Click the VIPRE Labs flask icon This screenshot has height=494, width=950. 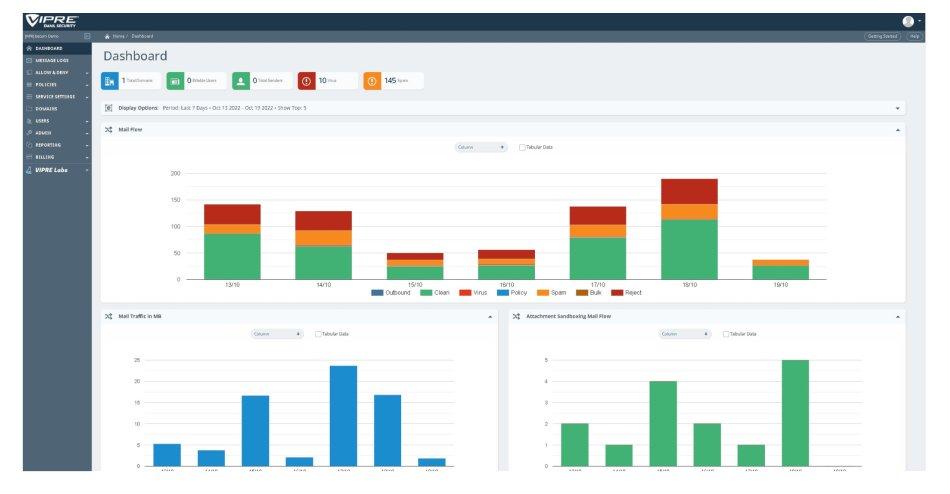click(28, 170)
